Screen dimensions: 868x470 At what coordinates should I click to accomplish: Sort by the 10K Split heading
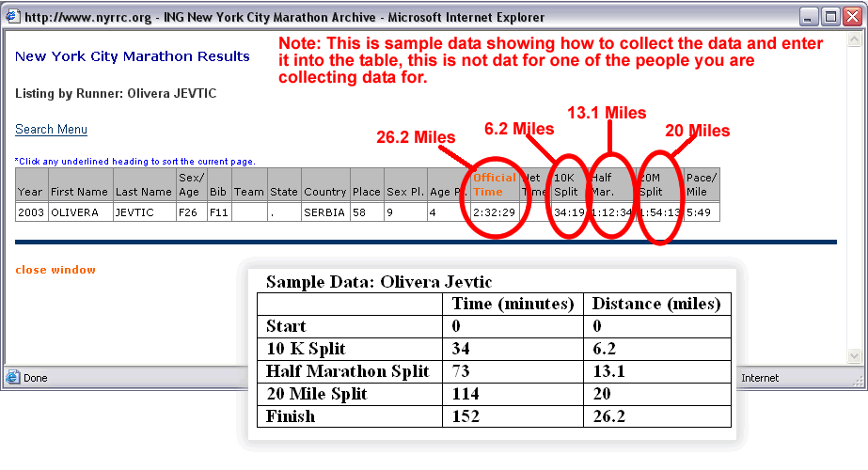(x=568, y=184)
